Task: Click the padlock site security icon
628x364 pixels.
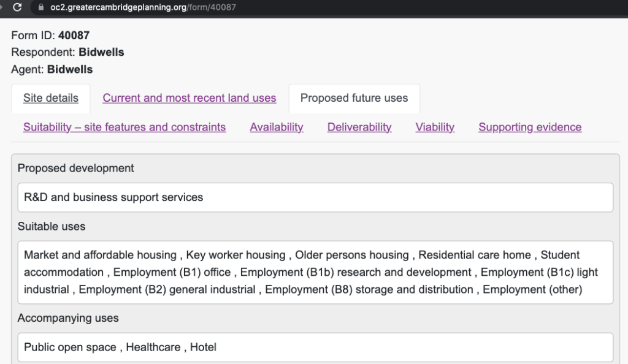Action: [x=42, y=7]
